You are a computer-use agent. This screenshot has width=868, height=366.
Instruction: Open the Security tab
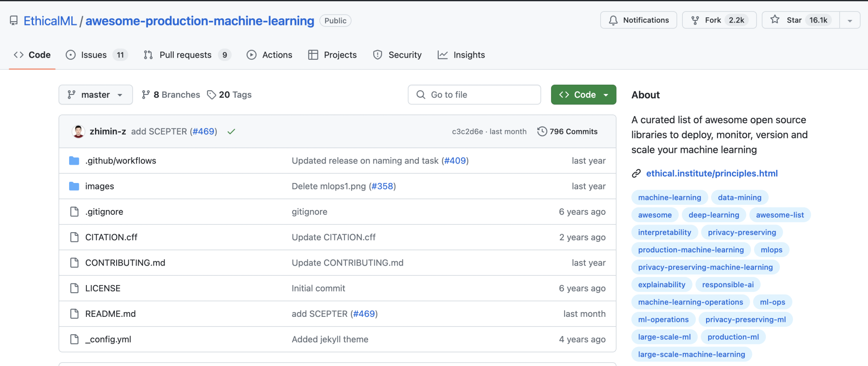(397, 55)
